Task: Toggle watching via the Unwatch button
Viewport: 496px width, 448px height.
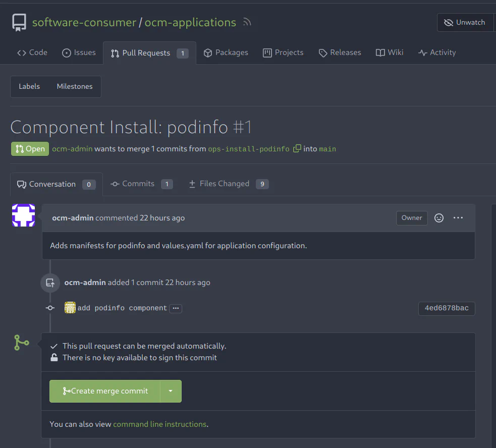Action: (465, 22)
